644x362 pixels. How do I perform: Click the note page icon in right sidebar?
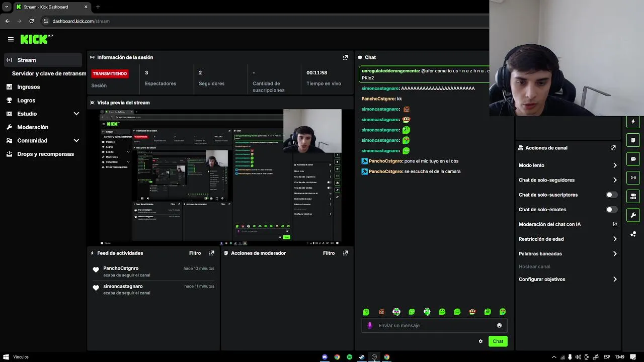[633, 140]
